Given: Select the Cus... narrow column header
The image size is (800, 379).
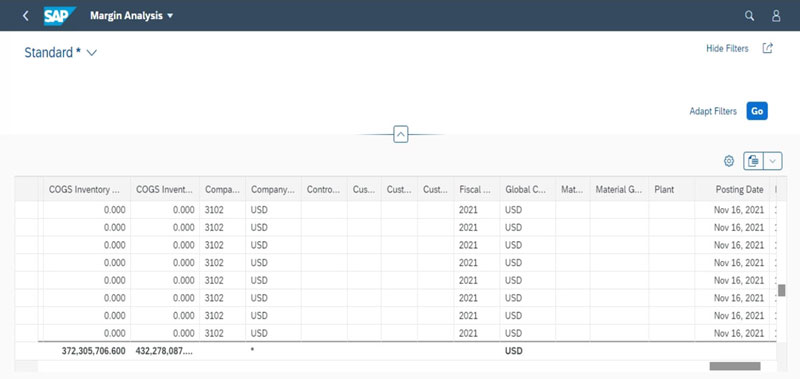Looking at the screenshot, I should pos(364,189).
